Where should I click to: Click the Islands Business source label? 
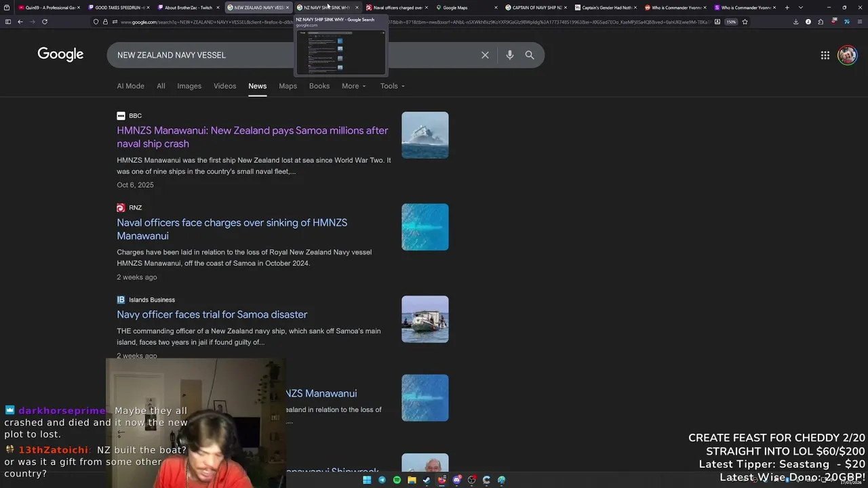(x=152, y=300)
